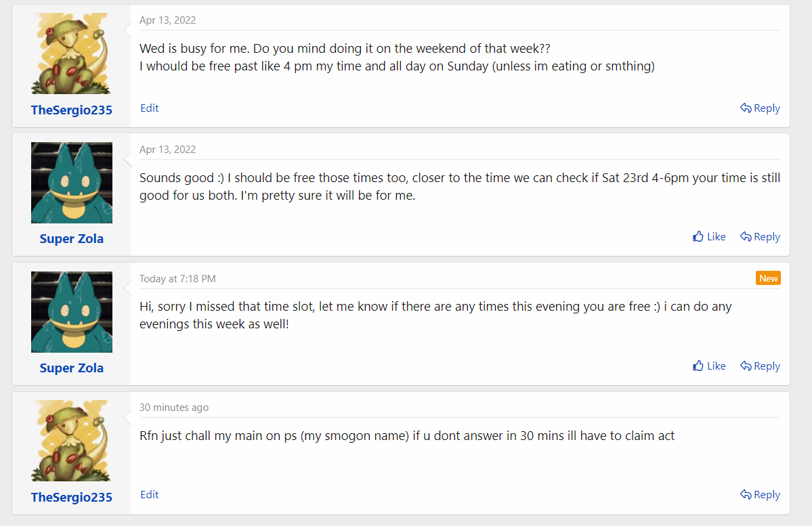Click thumbs-up Like icon on Apr 13 Super Zola post

698,237
